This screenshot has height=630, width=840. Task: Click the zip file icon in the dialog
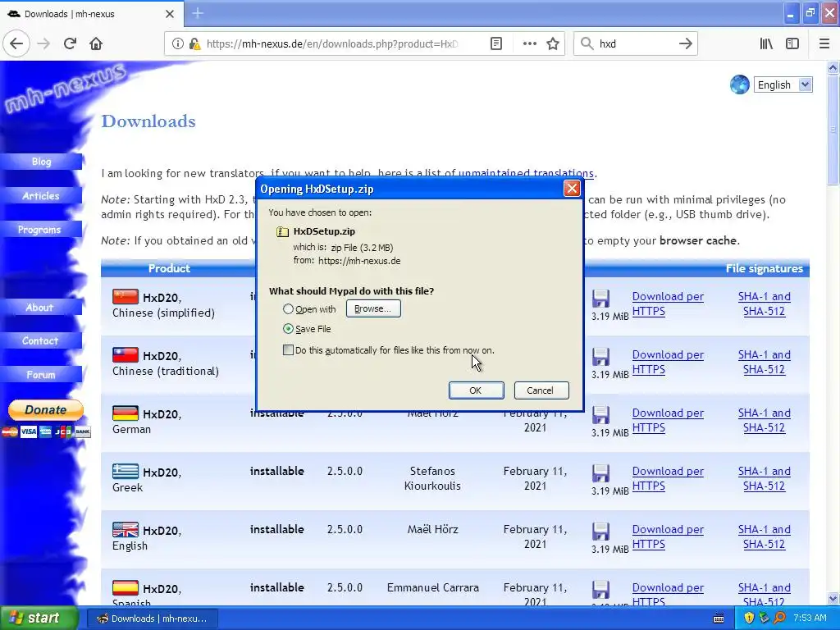click(282, 231)
